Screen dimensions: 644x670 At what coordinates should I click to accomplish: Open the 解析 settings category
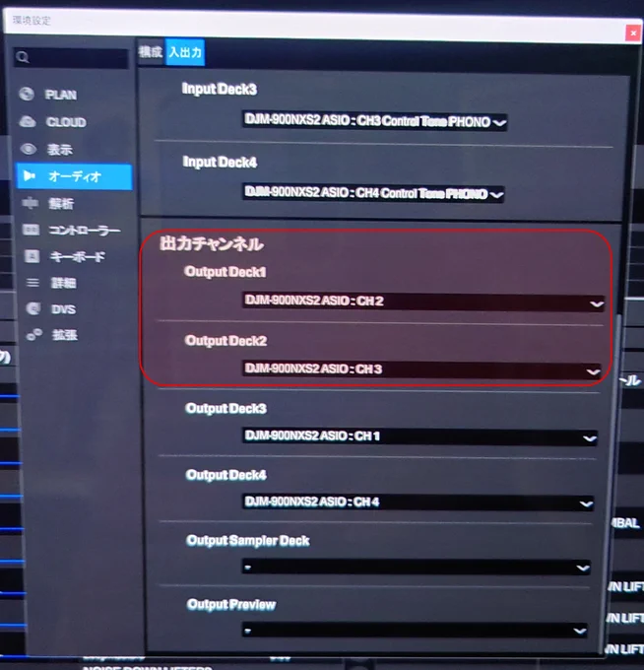pyautogui.click(x=61, y=203)
